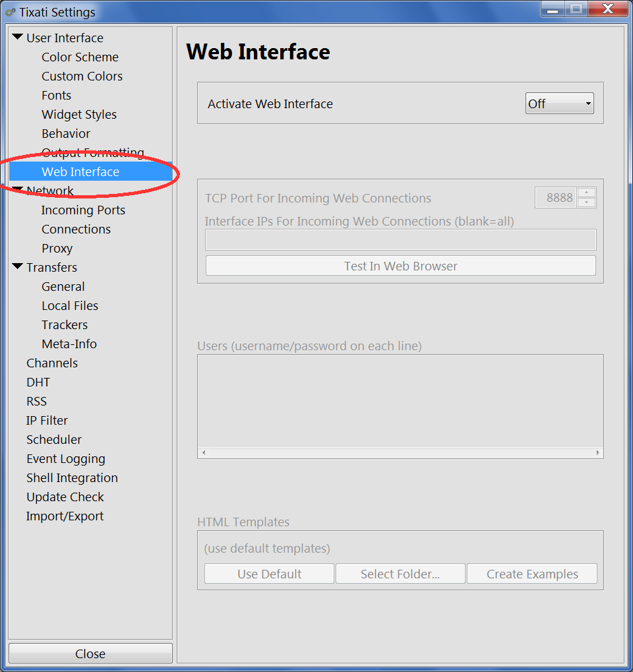
Task: Open Custom Colors settings
Action: point(82,76)
